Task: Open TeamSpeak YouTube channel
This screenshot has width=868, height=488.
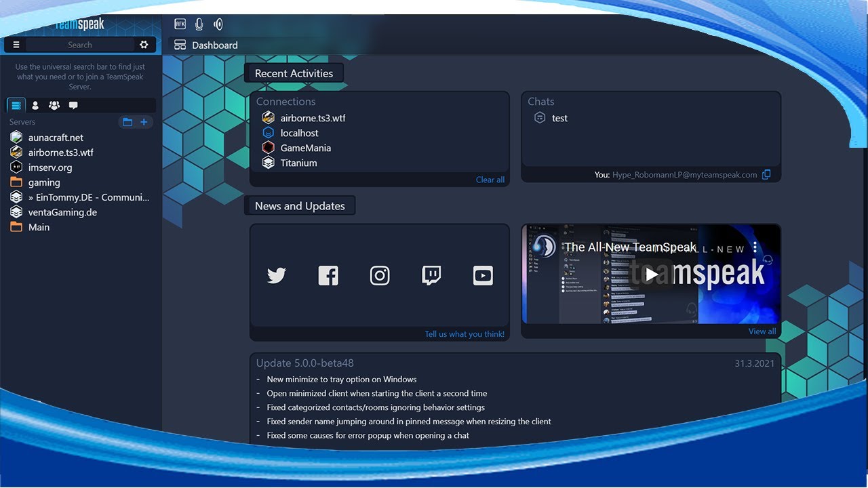Action: 483,276
